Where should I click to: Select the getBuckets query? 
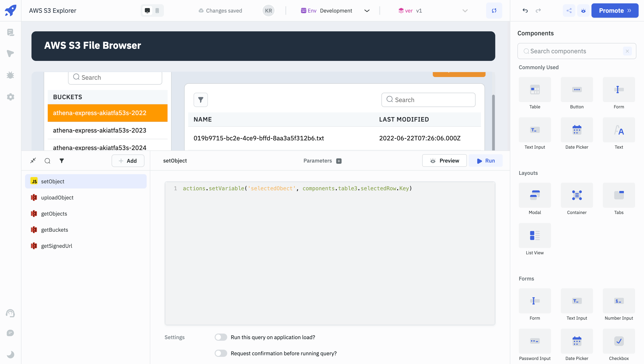55,230
